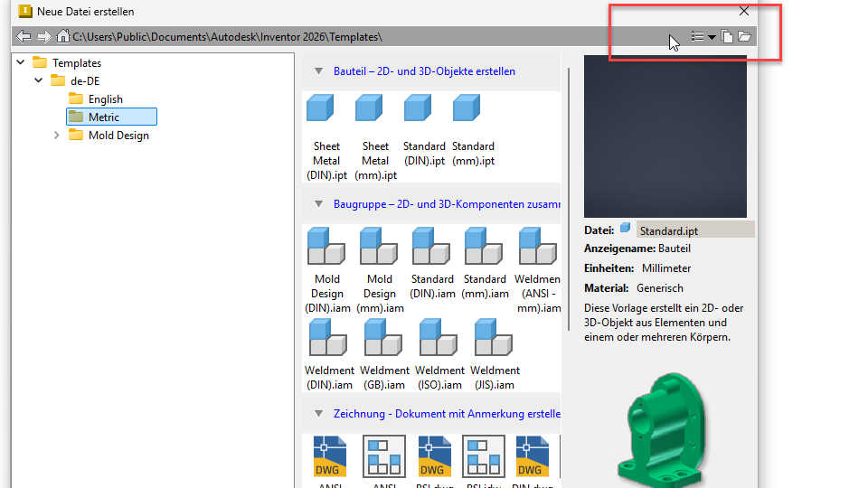Click Zeichnung - Dokument mit Anmerkung heading
Screen dimensions: 868x488
pyautogui.click(x=447, y=414)
